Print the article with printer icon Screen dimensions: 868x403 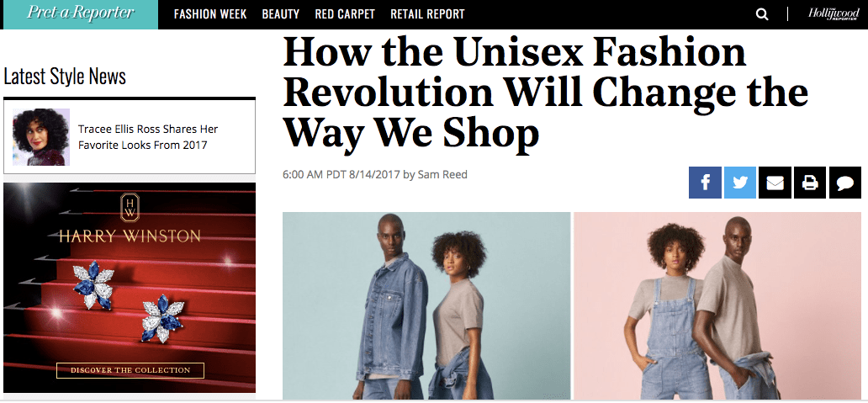click(x=810, y=182)
